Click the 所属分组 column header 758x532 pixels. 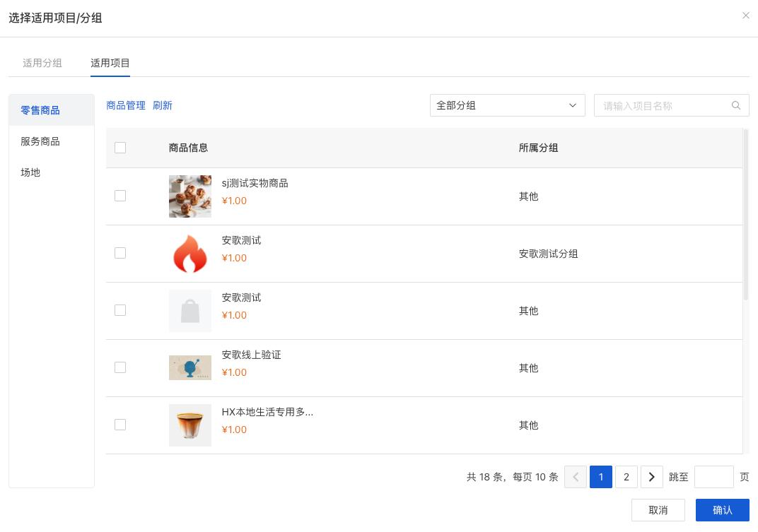[x=538, y=148]
